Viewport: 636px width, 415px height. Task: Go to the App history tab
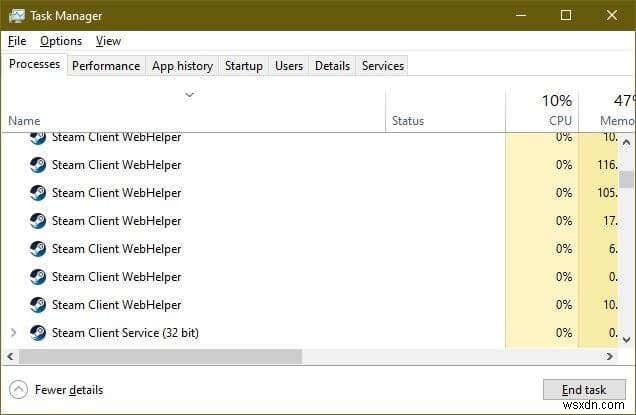pos(182,66)
